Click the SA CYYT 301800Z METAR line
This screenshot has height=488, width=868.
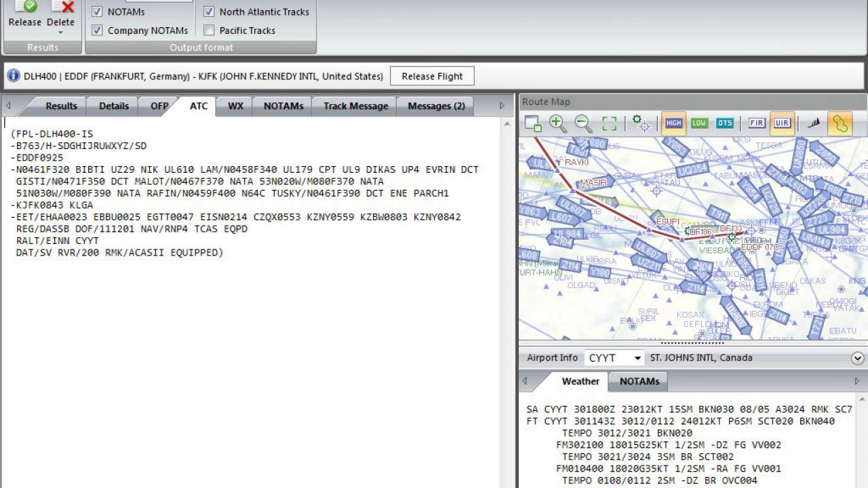coord(689,409)
